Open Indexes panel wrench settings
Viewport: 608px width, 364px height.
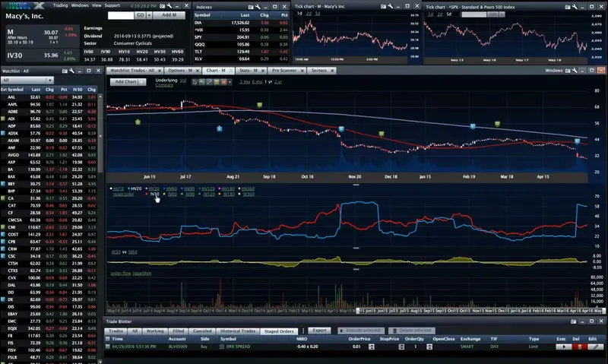258,7
